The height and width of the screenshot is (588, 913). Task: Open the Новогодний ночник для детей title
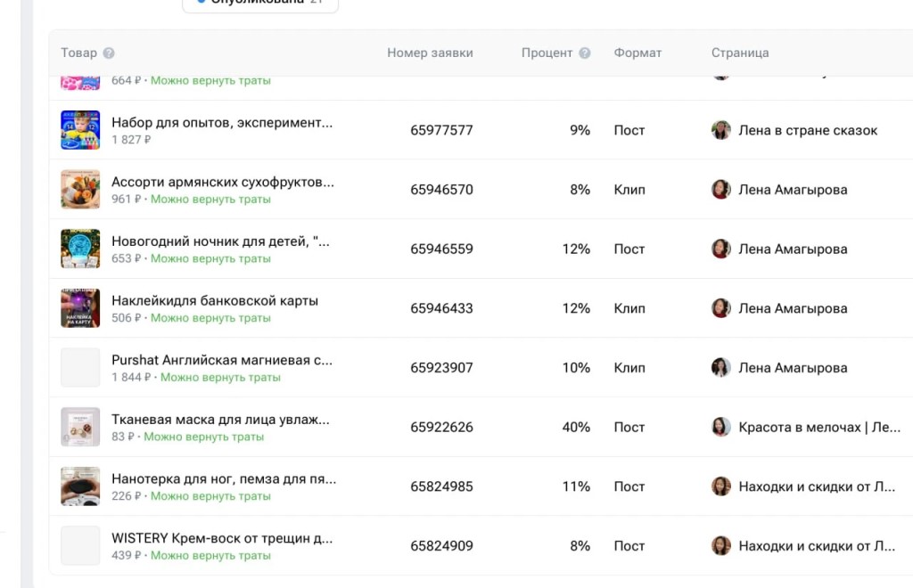click(221, 241)
